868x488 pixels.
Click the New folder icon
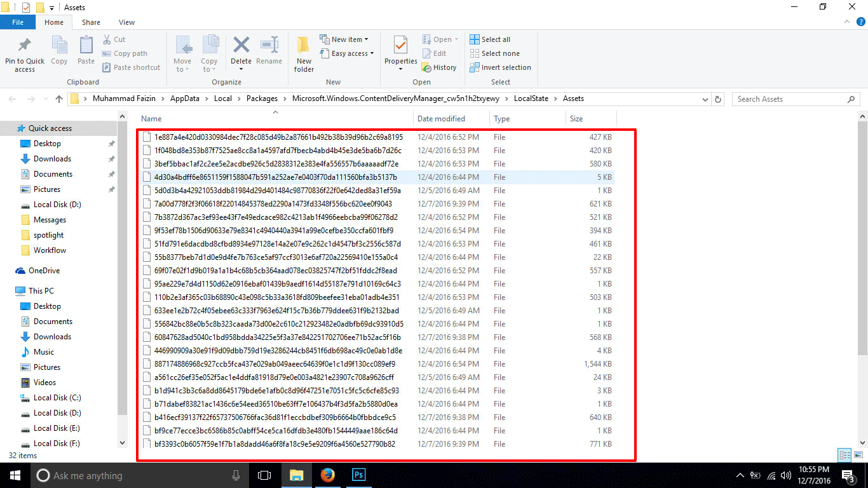(304, 46)
